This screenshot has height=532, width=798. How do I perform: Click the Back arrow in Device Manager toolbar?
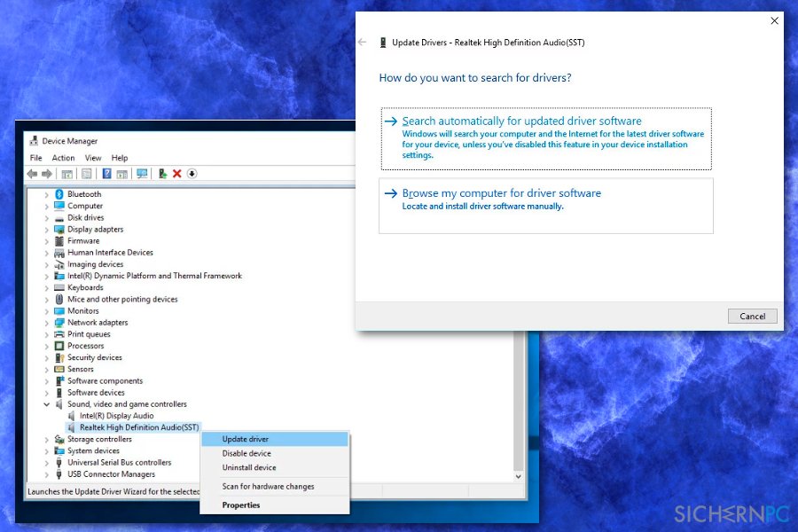pyautogui.click(x=32, y=174)
